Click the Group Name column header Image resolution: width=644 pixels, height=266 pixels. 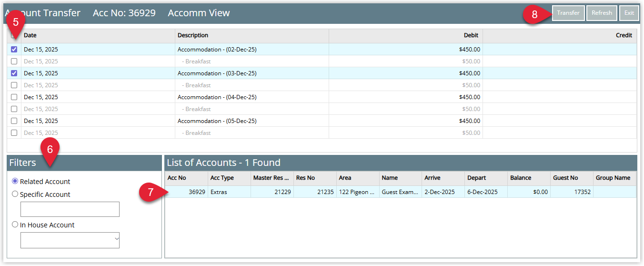coord(615,178)
